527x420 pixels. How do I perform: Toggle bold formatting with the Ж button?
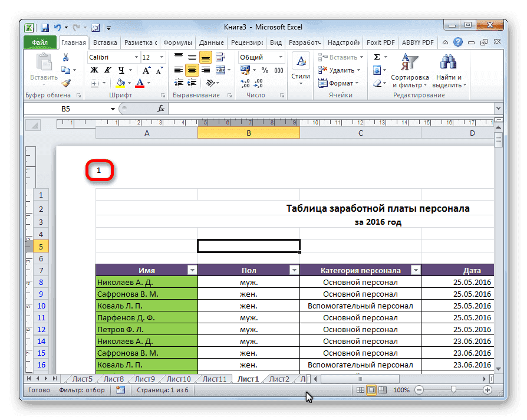coord(94,70)
